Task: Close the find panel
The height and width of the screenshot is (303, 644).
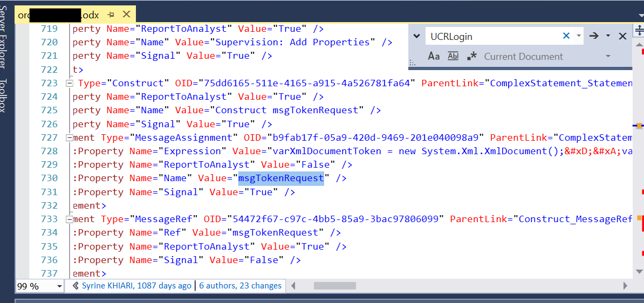Action: point(622,36)
